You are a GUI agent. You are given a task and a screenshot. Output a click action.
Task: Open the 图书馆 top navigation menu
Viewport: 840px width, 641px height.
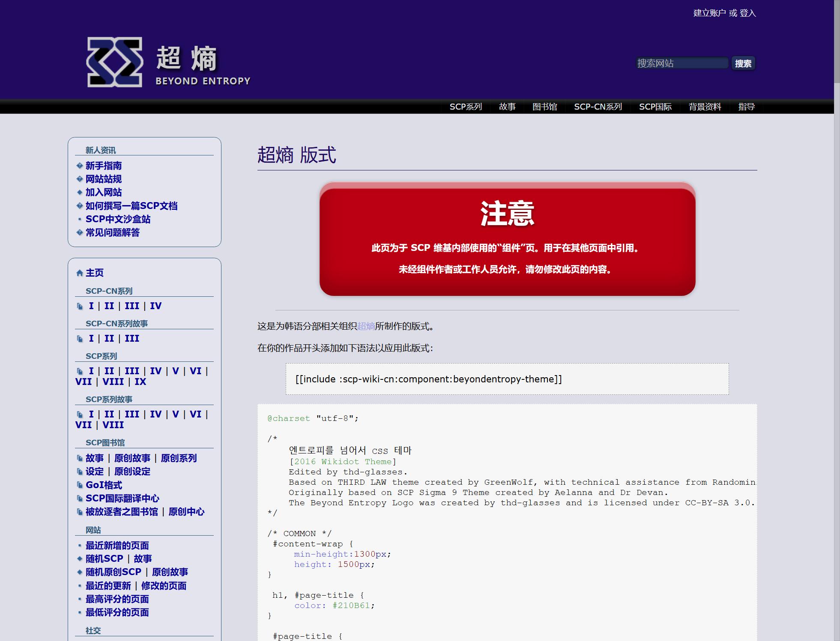pyautogui.click(x=544, y=107)
